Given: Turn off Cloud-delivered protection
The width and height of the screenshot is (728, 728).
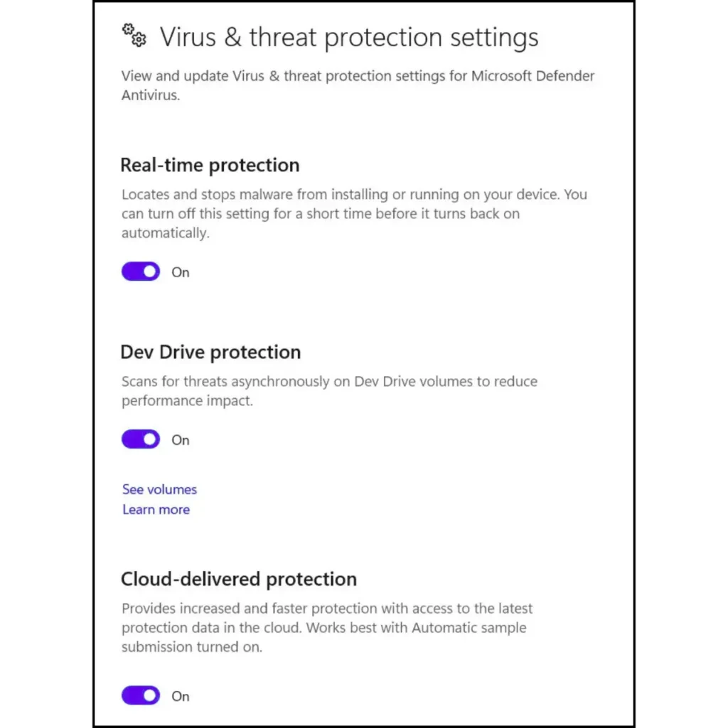Looking at the screenshot, I should (x=140, y=695).
